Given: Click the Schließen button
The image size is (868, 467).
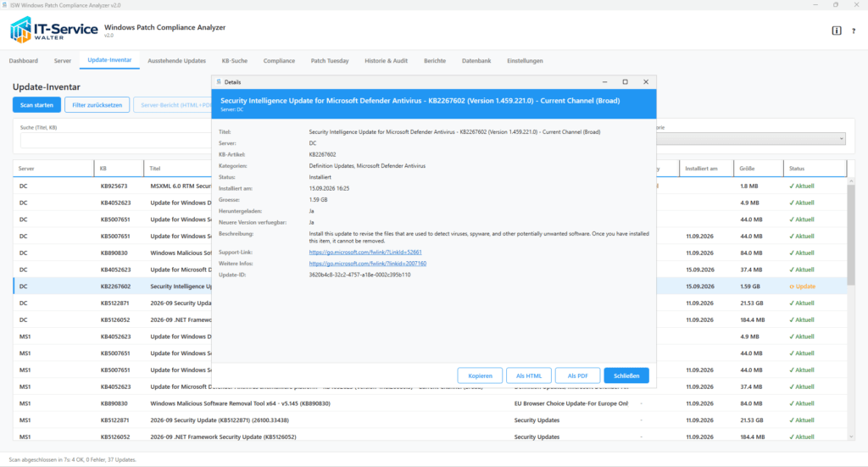Looking at the screenshot, I should click(626, 375).
